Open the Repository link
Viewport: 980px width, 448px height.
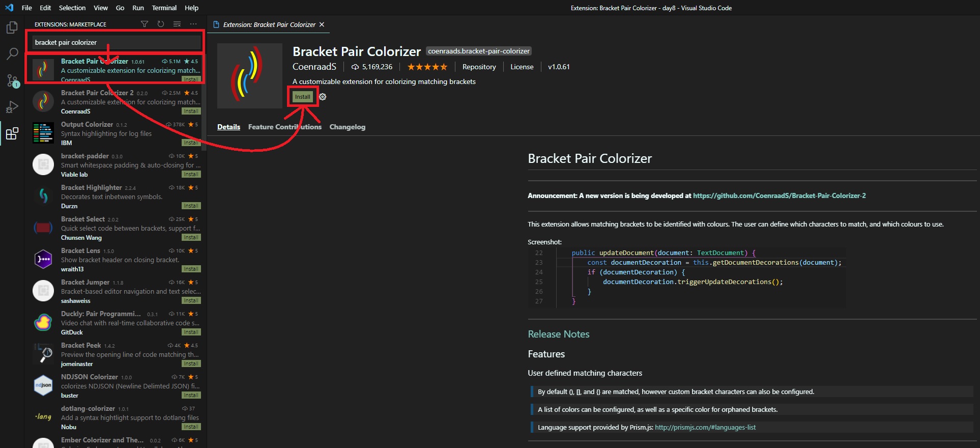(x=479, y=67)
